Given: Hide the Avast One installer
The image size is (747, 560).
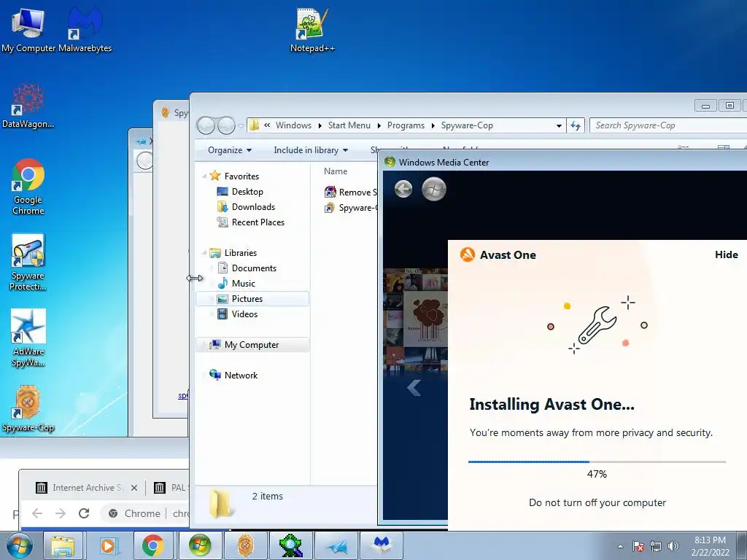Looking at the screenshot, I should point(726,254).
